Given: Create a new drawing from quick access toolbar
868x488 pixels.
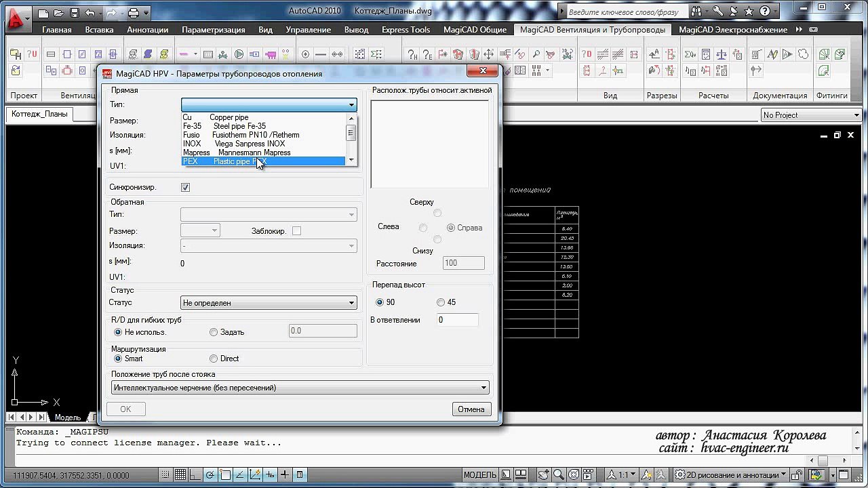Looking at the screenshot, I should click(x=43, y=12).
